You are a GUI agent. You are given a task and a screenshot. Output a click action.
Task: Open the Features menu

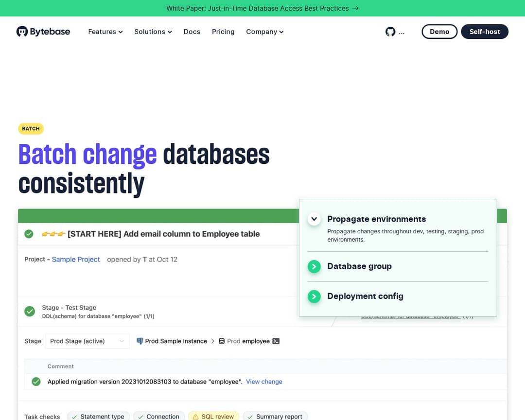(105, 32)
